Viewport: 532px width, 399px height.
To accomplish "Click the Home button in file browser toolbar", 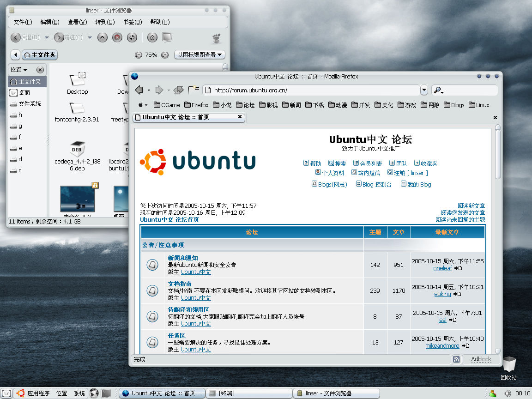I will coord(152,37).
